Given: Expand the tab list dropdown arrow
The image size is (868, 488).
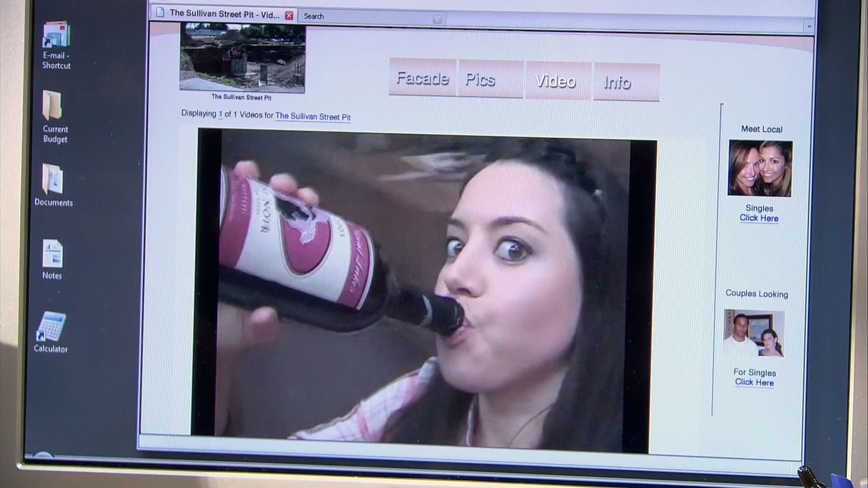Looking at the screenshot, I should tap(809, 27).
